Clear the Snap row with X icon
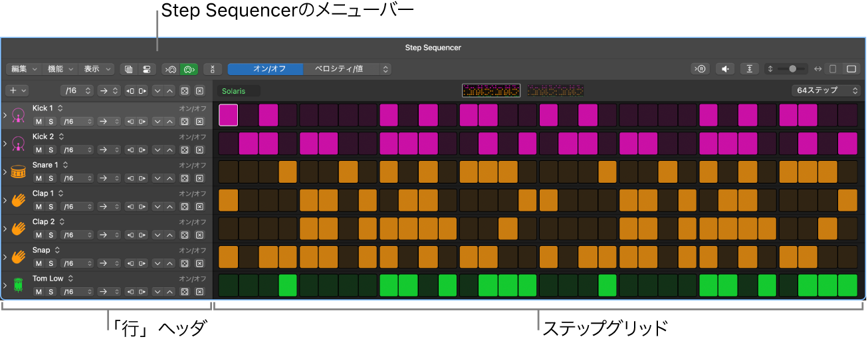Viewport: 868px width, 341px height. tap(199, 263)
